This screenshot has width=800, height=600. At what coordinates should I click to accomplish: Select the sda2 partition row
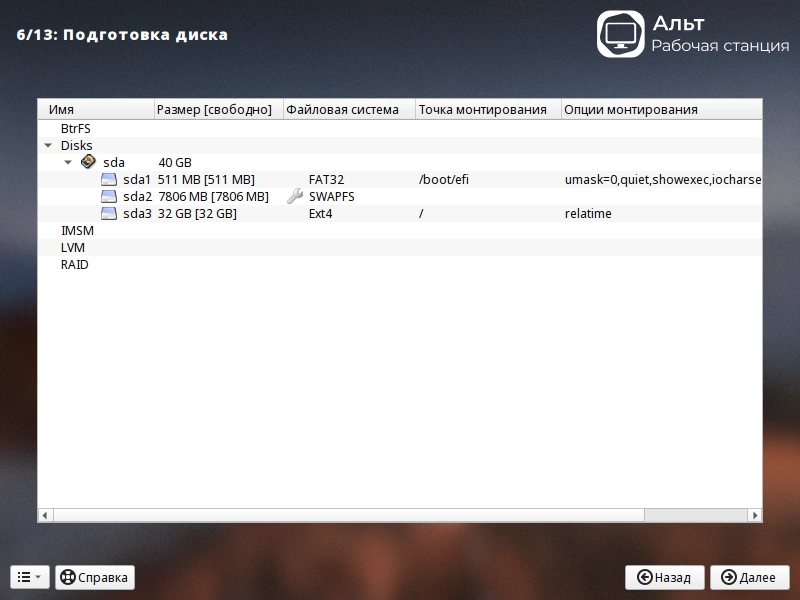click(400, 196)
